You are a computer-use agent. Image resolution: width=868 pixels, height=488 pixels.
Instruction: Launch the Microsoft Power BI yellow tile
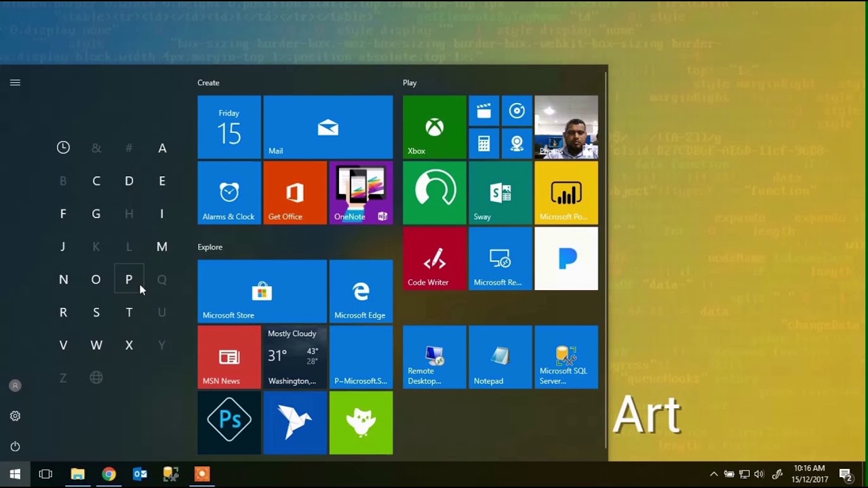click(x=566, y=192)
